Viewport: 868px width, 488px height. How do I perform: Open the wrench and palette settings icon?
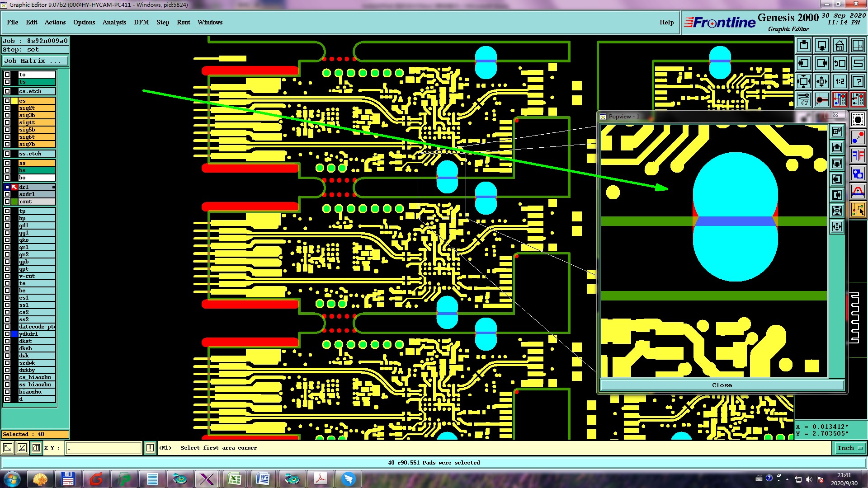click(x=803, y=99)
